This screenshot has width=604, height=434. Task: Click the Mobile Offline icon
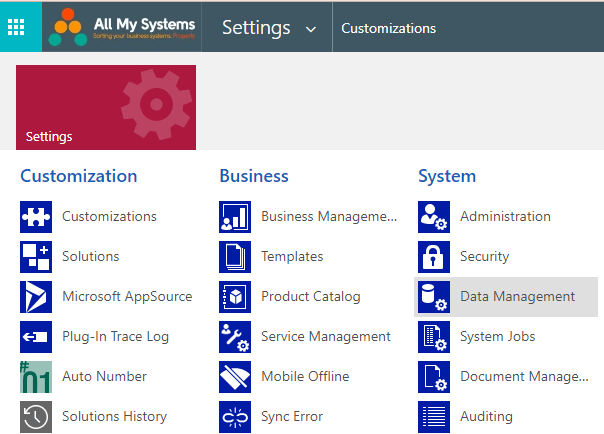pyautogui.click(x=235, y=377)
